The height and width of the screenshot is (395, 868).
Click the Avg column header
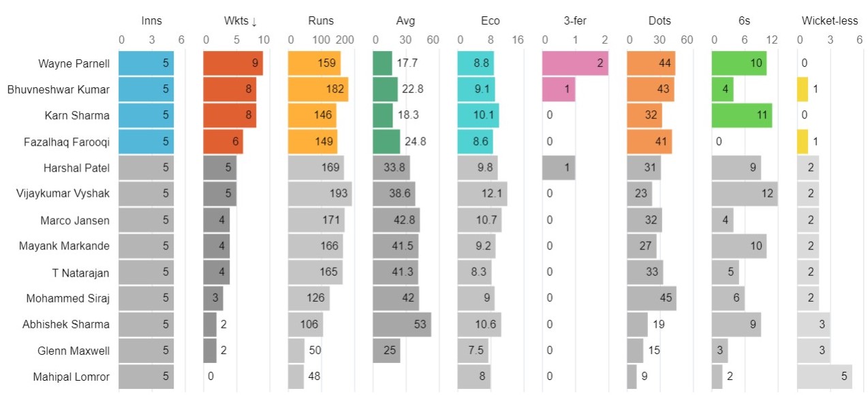pos(405,21)
